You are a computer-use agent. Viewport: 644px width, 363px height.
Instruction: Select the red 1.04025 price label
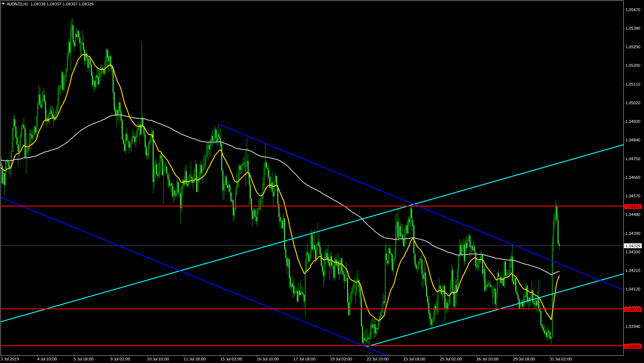click(633, 309)
